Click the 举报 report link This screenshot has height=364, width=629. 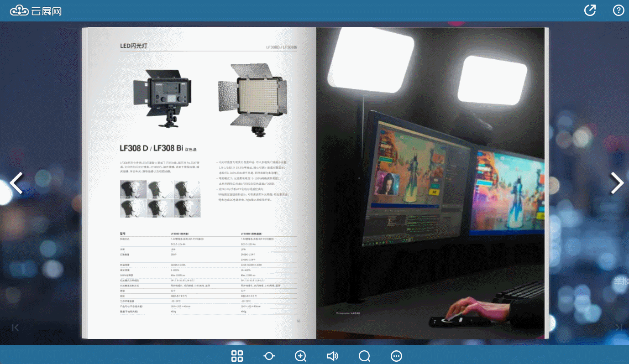[x=621, y=281]
